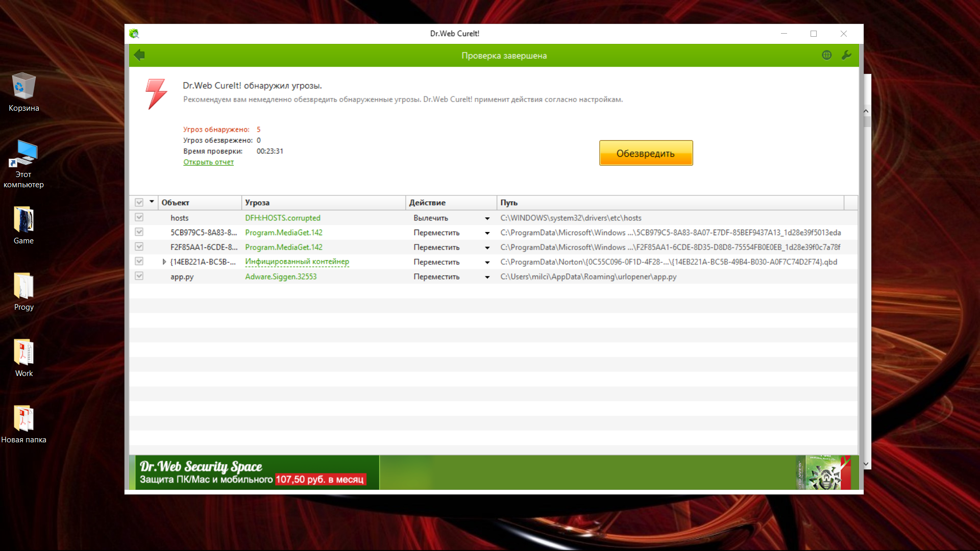Toggle checkbox for F2F85AA1-6CDE object
The height and width of the screenshot is (551, 980).
[139, 247]
